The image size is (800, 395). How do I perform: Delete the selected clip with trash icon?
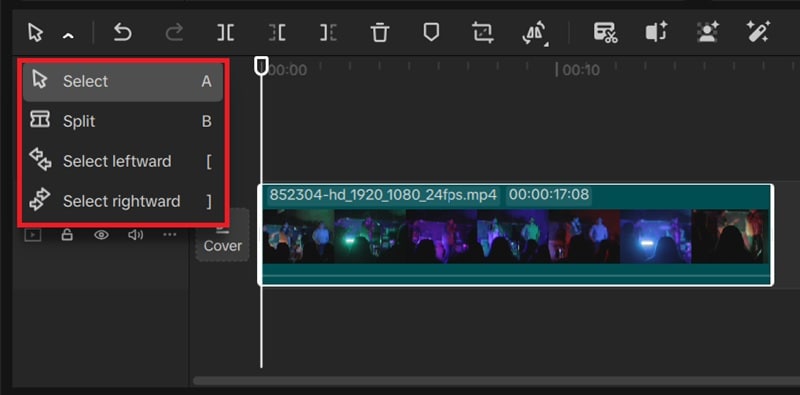click(x=380, y=33)
